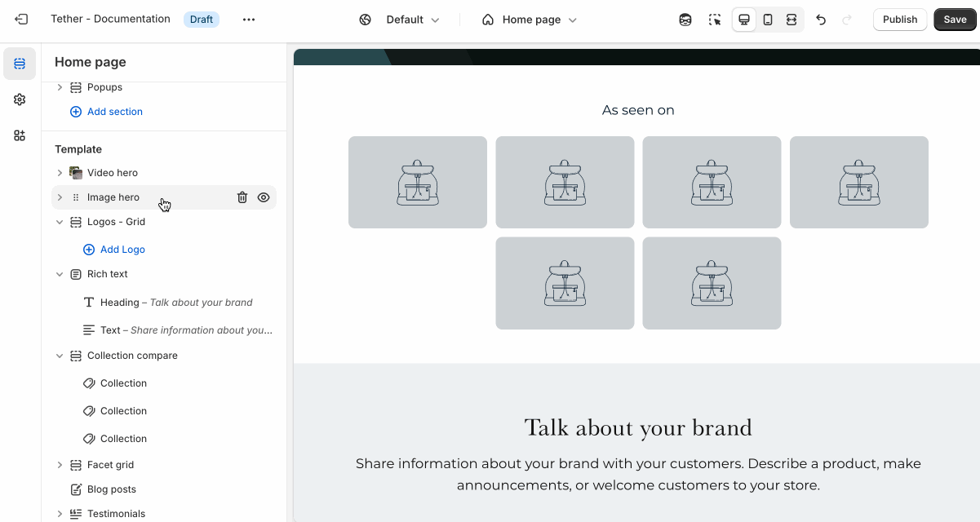Click the first Collection block tag icon
980x522 pixels.
89,383
